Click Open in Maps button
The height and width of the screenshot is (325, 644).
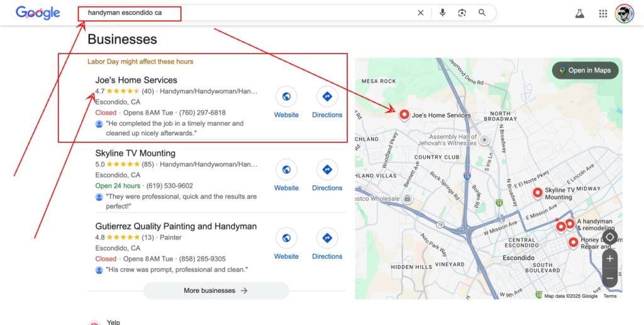point(585,71)
